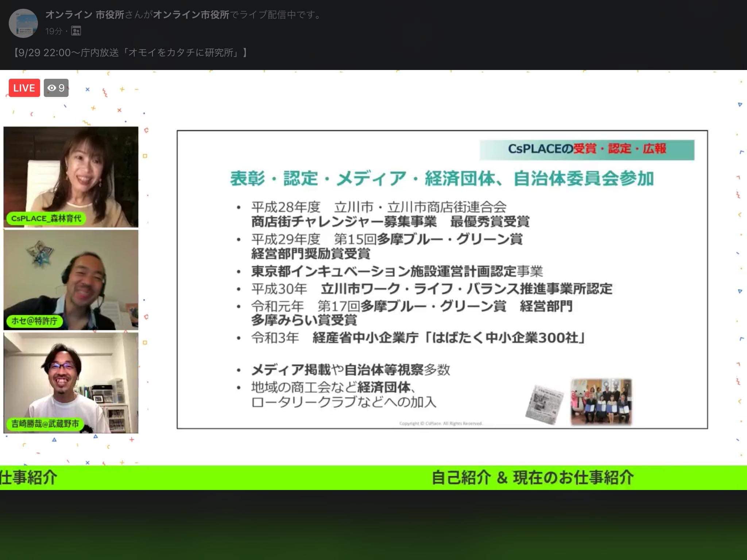Open the bold オンライン市役所 group link
Image resolution: width=747 pixels, height=560 pixels.
pos(191,15)
